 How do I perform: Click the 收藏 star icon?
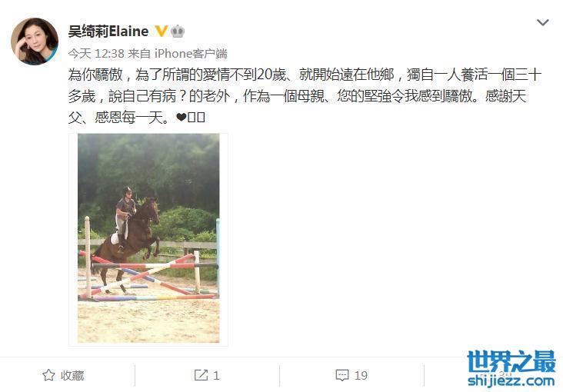coord(48,376)
